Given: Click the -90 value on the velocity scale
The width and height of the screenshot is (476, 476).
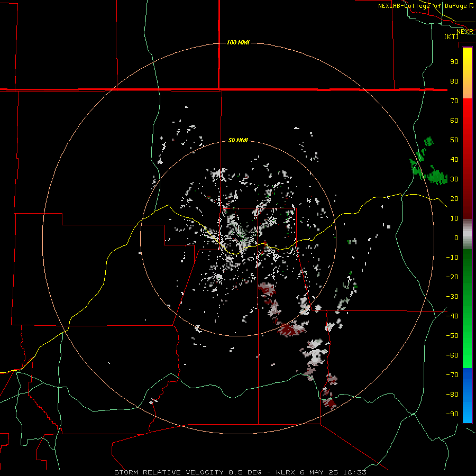Looking at the screenshot, I should tap(452, 414).
